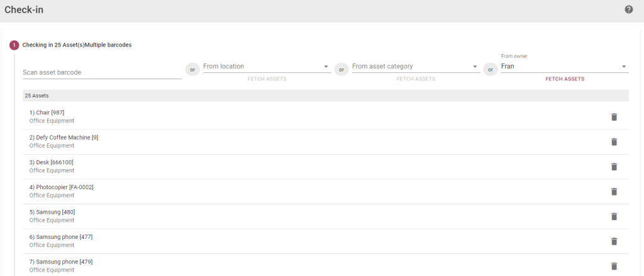Delete the Chair [987] asset row
This screenshot has width=644, height=276.
click(x=614, y=117)
